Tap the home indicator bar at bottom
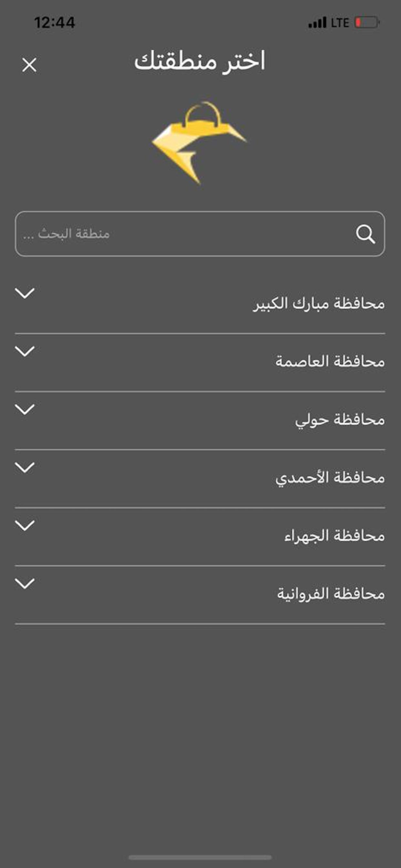Viewport: 401px width, 868px height. pos(200,856)
